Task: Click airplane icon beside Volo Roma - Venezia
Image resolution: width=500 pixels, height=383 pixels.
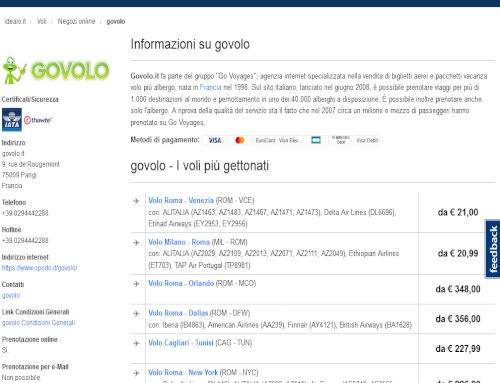Action: pyautogui.click(x=136, y=201)
